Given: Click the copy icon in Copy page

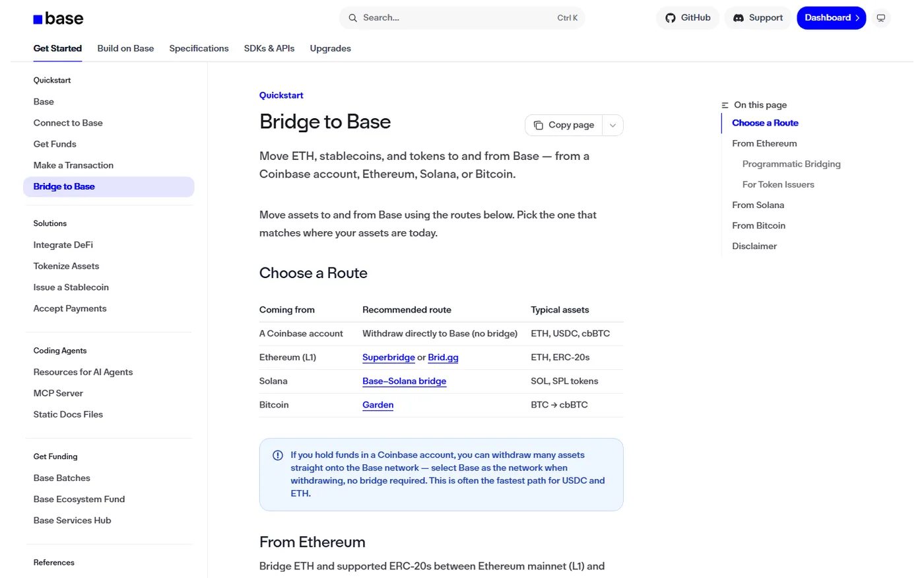Looking at the screenshot, I should 539,126.
